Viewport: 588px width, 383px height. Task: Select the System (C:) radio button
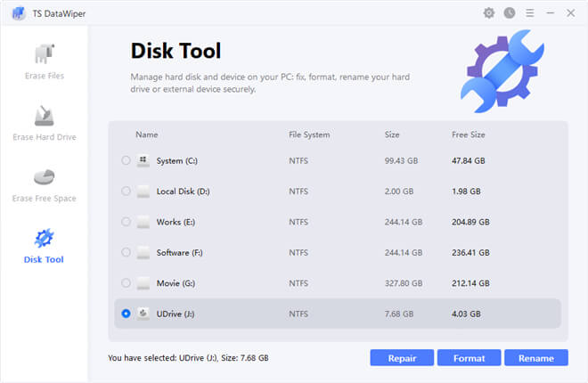125,160
